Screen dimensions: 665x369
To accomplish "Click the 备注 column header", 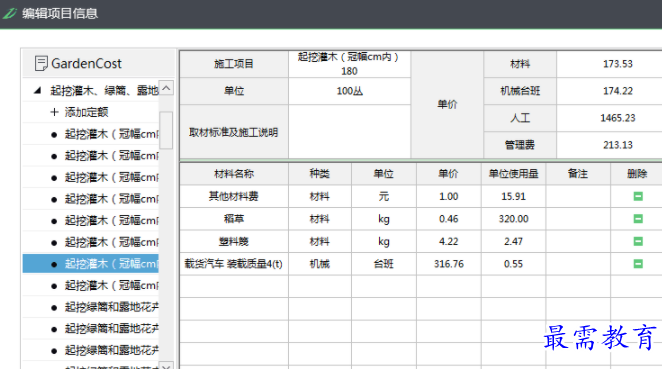I will [x=578, y=174].
